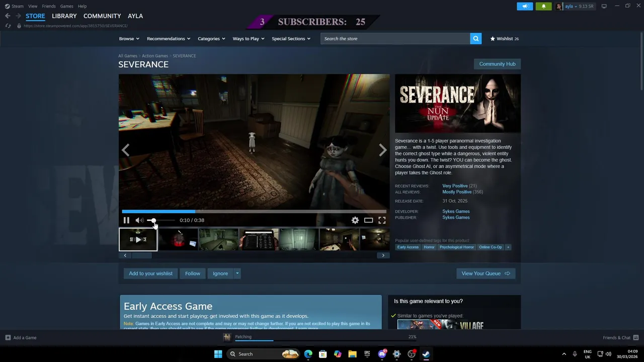Open the Windows Start menu
This screenshot has width=644, height=362.
218,354
